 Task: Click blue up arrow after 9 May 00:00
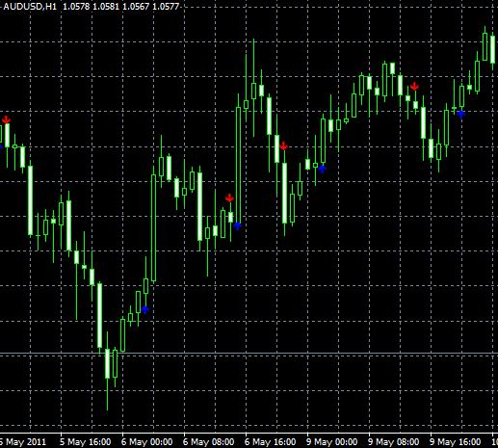click(322, 169)
